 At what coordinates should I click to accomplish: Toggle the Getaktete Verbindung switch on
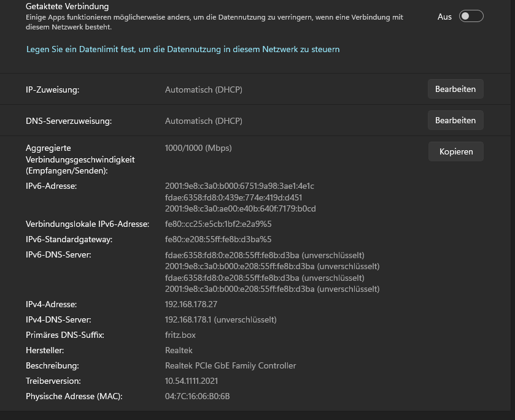[471, 17]
